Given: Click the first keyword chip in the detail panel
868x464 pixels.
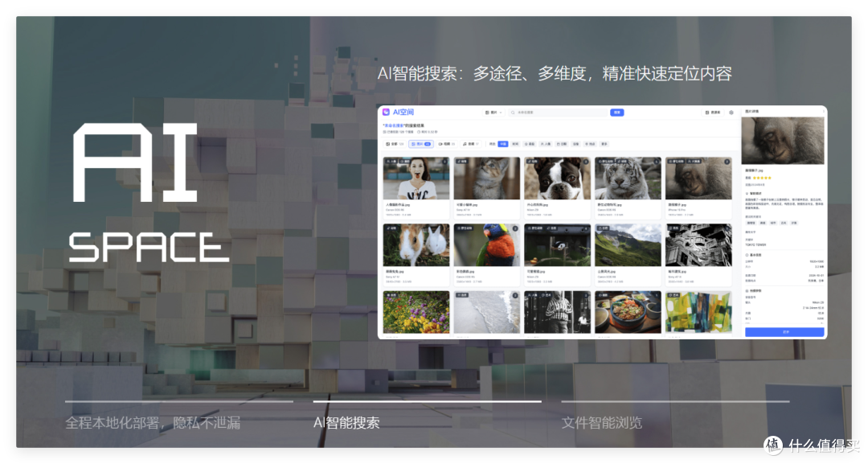Looking at the screenshot, I should pos(751,223).
